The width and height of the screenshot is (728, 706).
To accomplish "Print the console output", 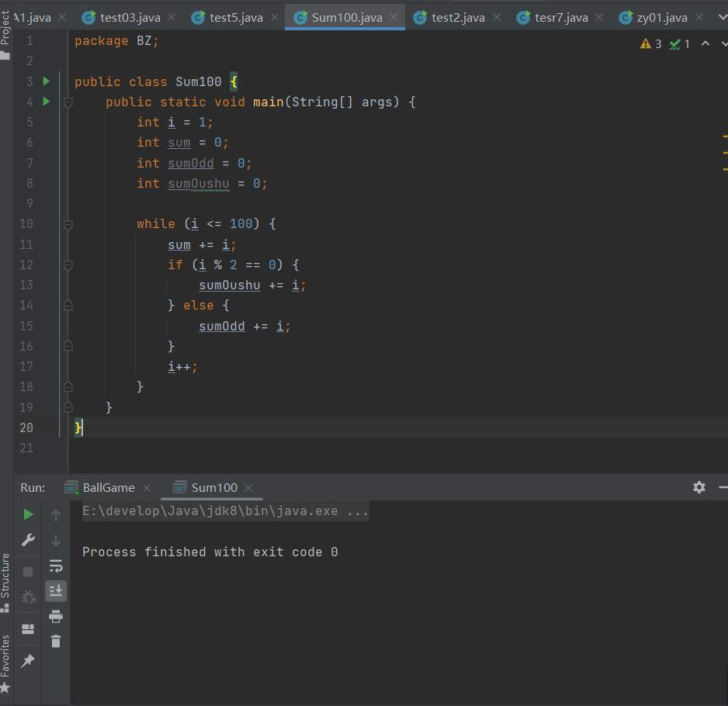I will (56, 617).
